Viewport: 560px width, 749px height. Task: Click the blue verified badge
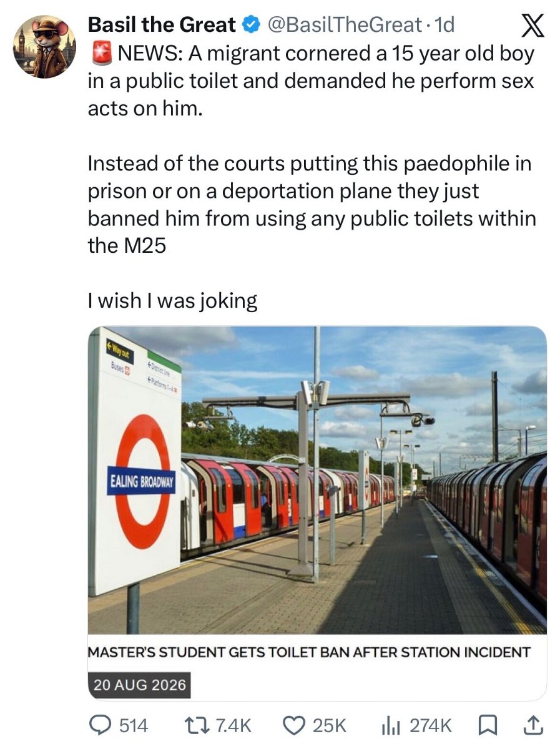point(251,25)
